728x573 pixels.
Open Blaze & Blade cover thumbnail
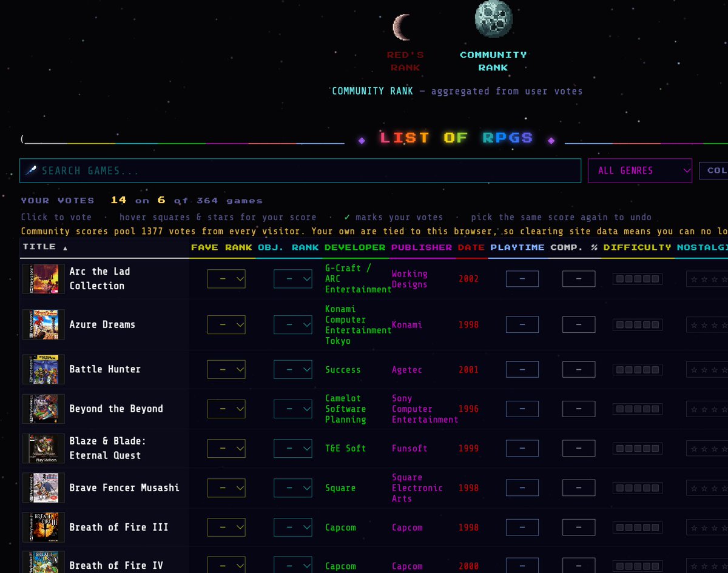pyautogui.click(x=44, y=448)
